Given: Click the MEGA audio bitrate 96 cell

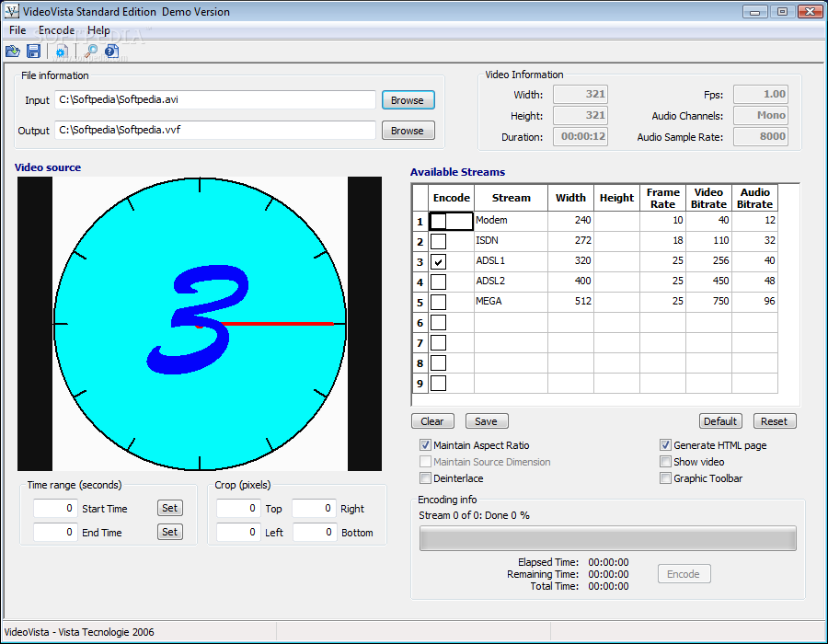Looking at the screenshot, I should click(x=754, y=302).
